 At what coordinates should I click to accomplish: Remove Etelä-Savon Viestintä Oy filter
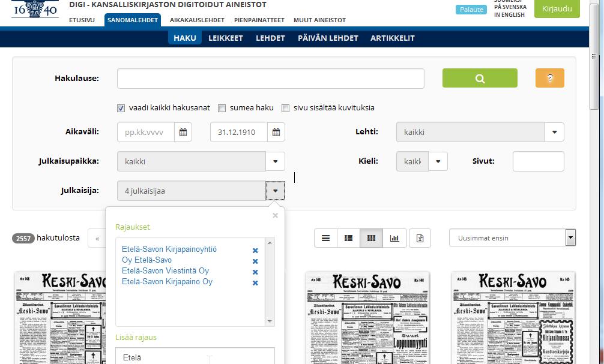click(255, 272)
